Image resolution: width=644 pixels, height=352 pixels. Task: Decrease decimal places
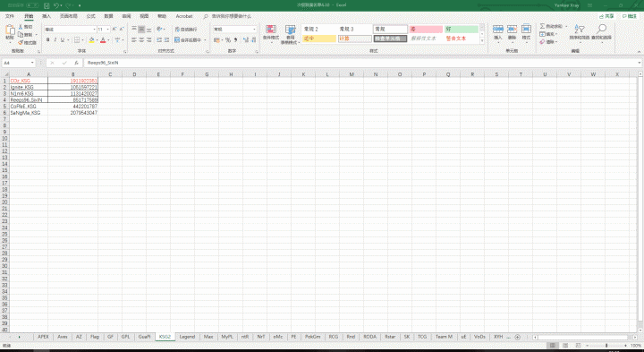[x=253, y=40]
